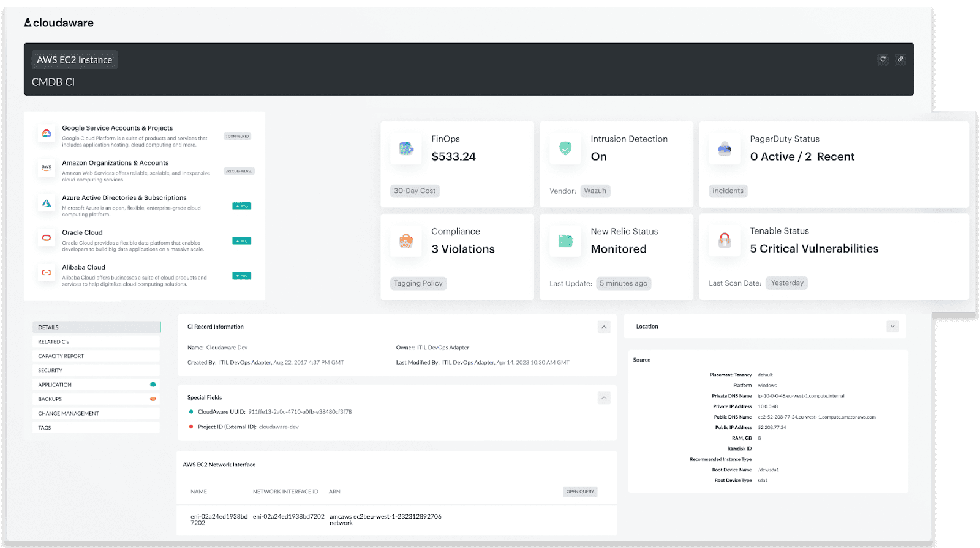
Task: Click the Tenable Status lock icon
Action: [725, 241]
